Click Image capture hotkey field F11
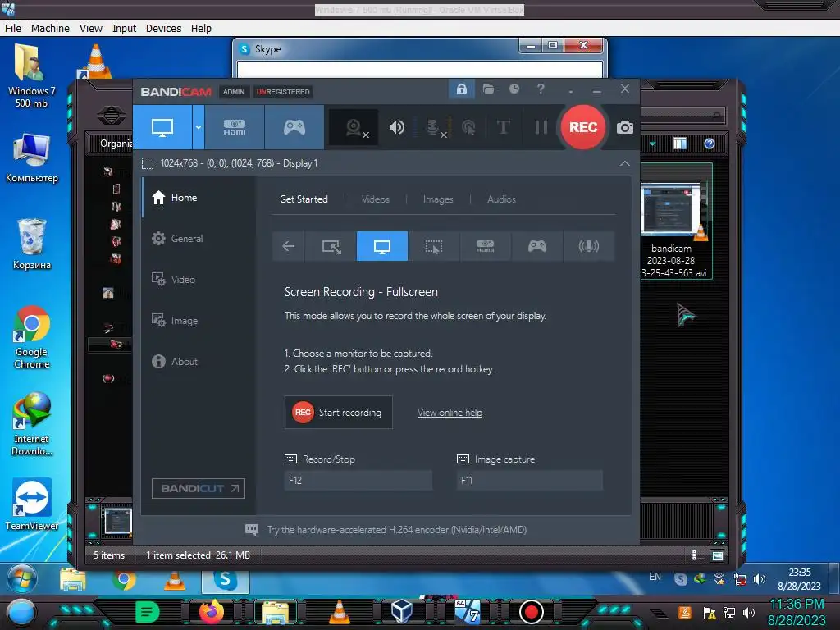Viewport: 840px width, 630px height. (529, 481)
